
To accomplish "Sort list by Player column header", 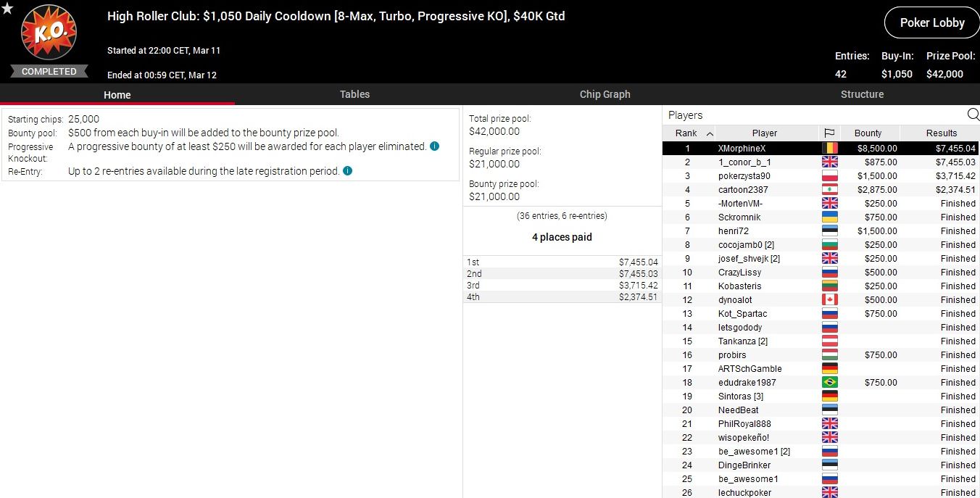I will click(x=764, y=133).
